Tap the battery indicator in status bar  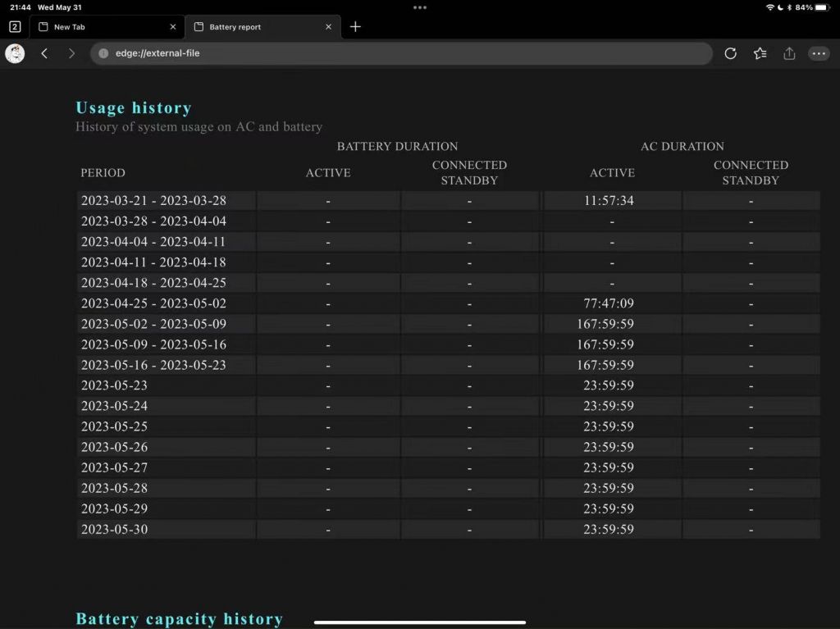pos(821,7)
